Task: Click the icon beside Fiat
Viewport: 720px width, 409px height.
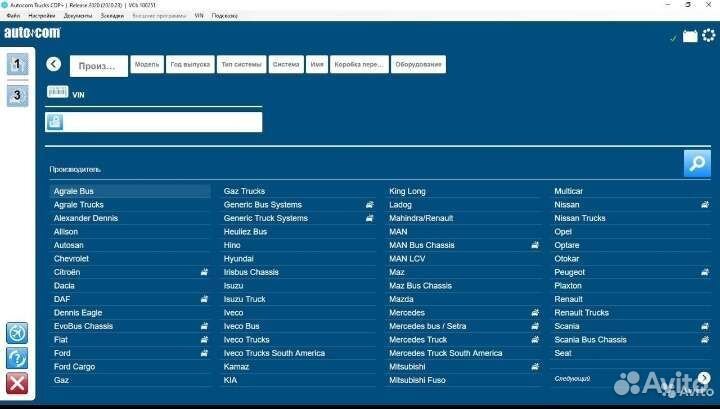Action: (204, 340)
